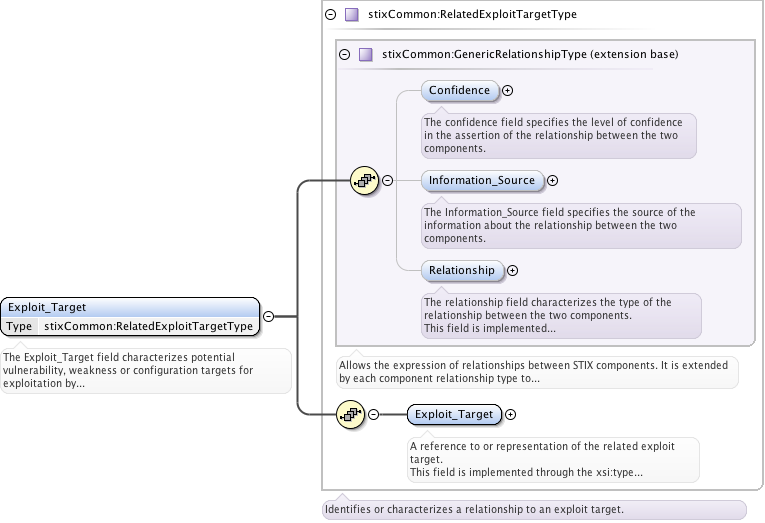765x523 pixels.
Task: Click the purple square icon beside stixCommon:RelatedExploitTargetType
Action: coord(351,15)
